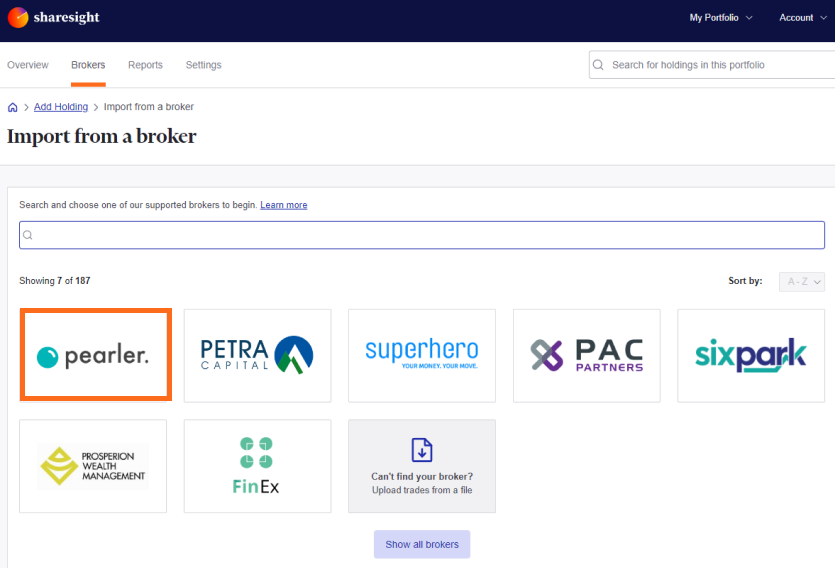Select the FinEx broker card
This screenshot has width=835, height=571.
258,466
